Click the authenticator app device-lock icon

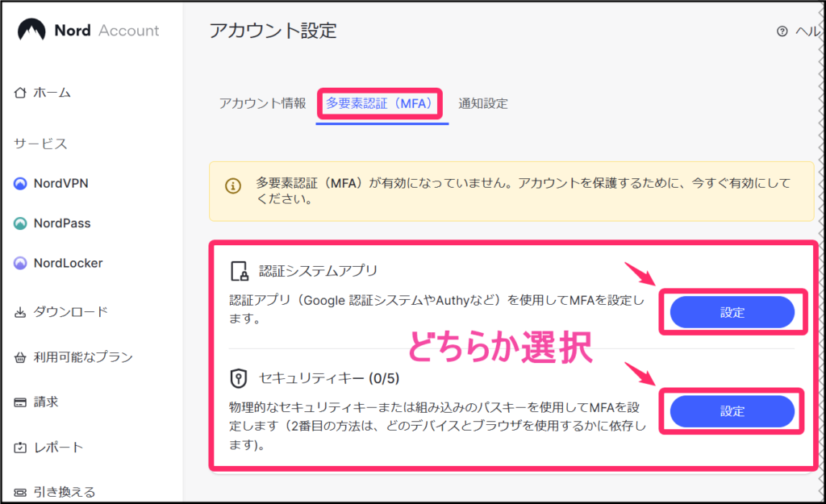pyautogui.click(x=240, y=271)
